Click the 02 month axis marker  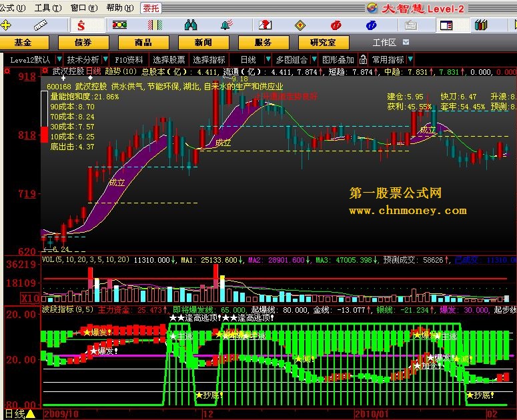pyautogui.click(x=492, y=414)
